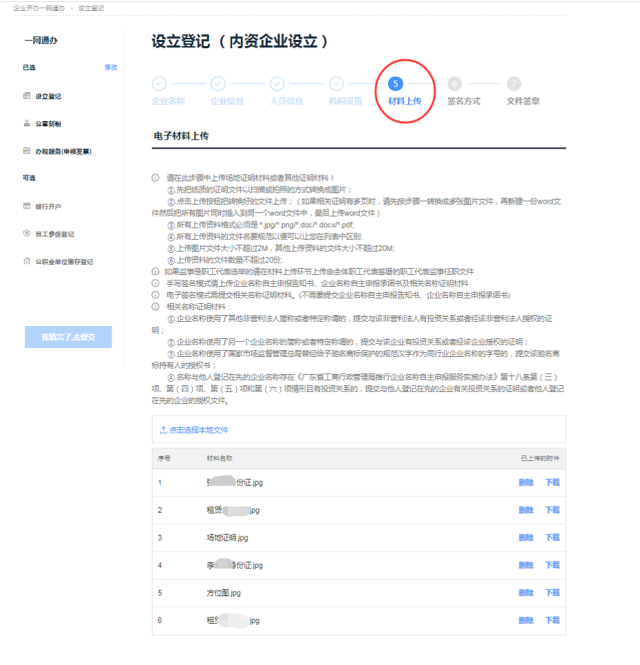Click the step 7 circle above 文件签章

point(514,84)
